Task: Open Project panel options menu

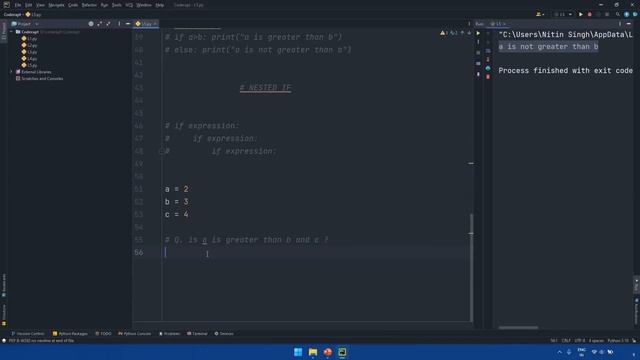Action: (119, 24)
